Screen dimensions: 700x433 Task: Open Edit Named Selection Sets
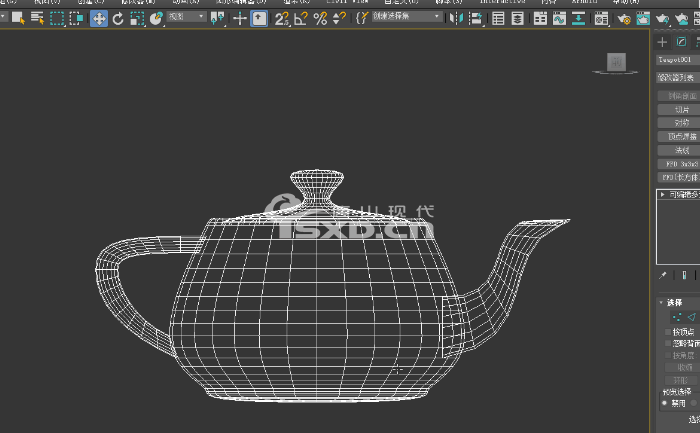[x=362, y=18]
